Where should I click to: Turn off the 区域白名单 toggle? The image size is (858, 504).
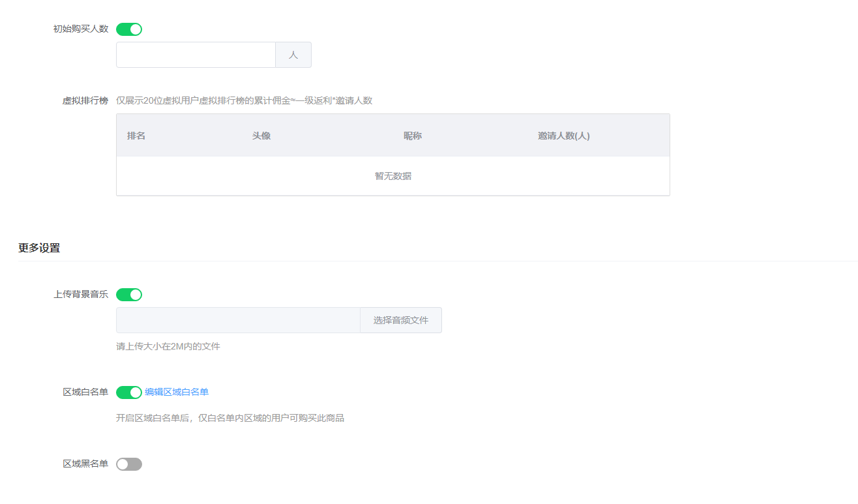click(x=128, y=392)
